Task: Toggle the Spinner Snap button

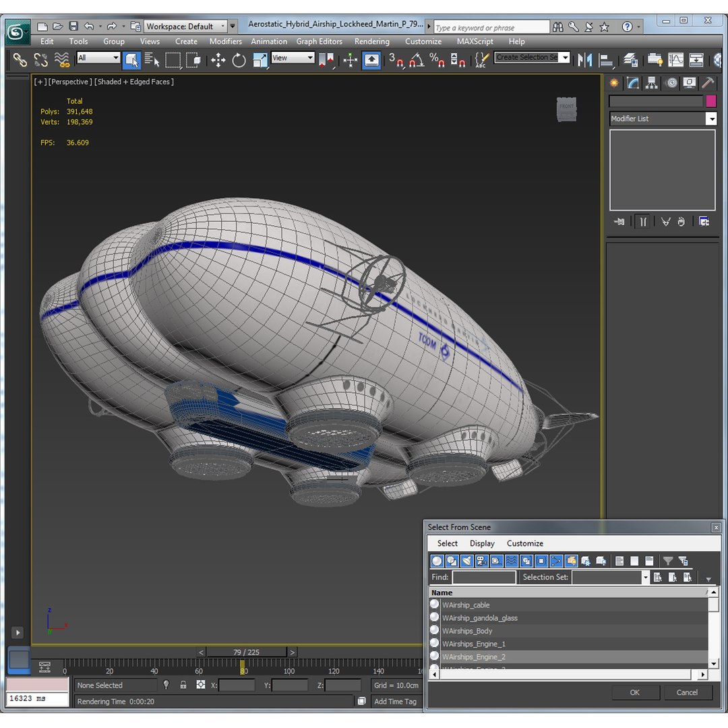Action: 458,60
